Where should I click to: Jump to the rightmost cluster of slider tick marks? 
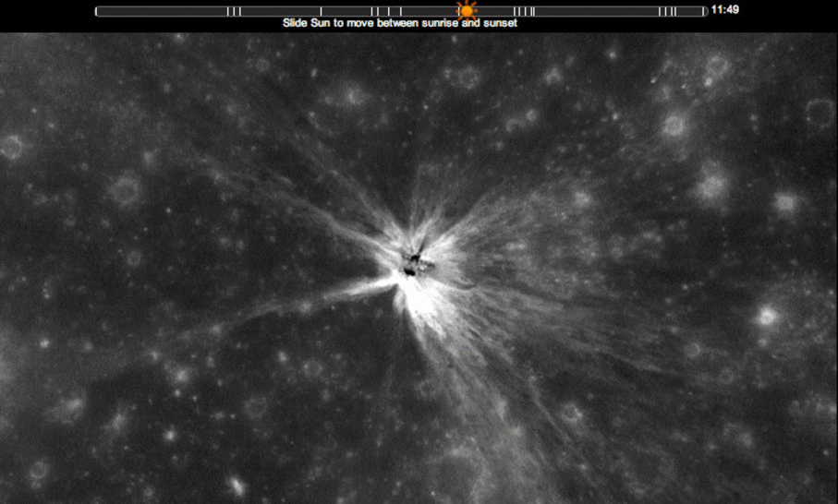coord(668,11)
